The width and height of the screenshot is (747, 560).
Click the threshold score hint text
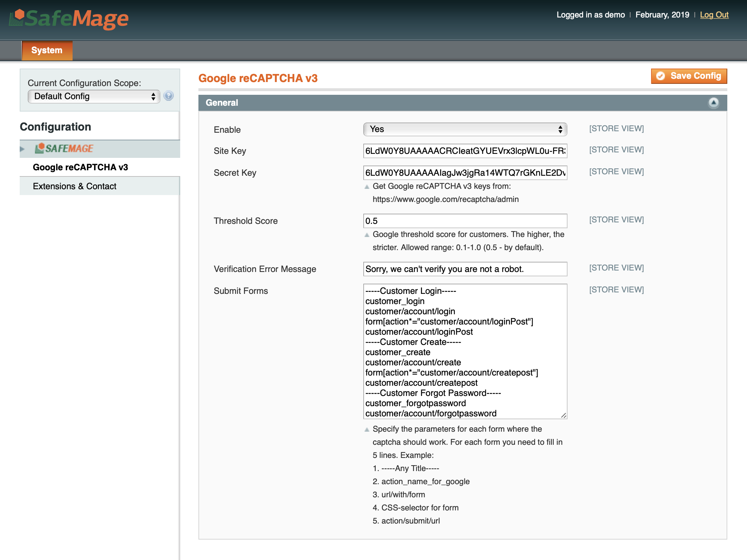click(x=468, y=241)
